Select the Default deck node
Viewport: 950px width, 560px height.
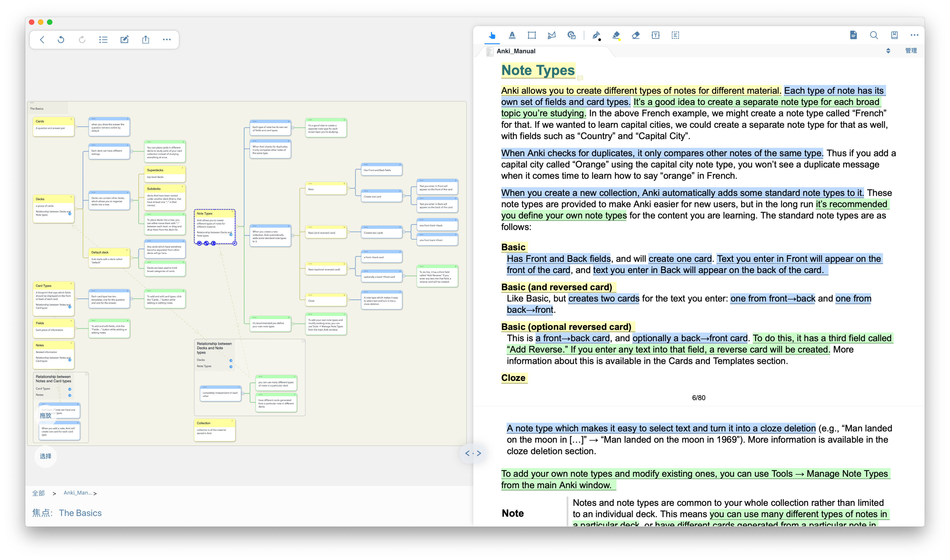(x=109, y=258)
